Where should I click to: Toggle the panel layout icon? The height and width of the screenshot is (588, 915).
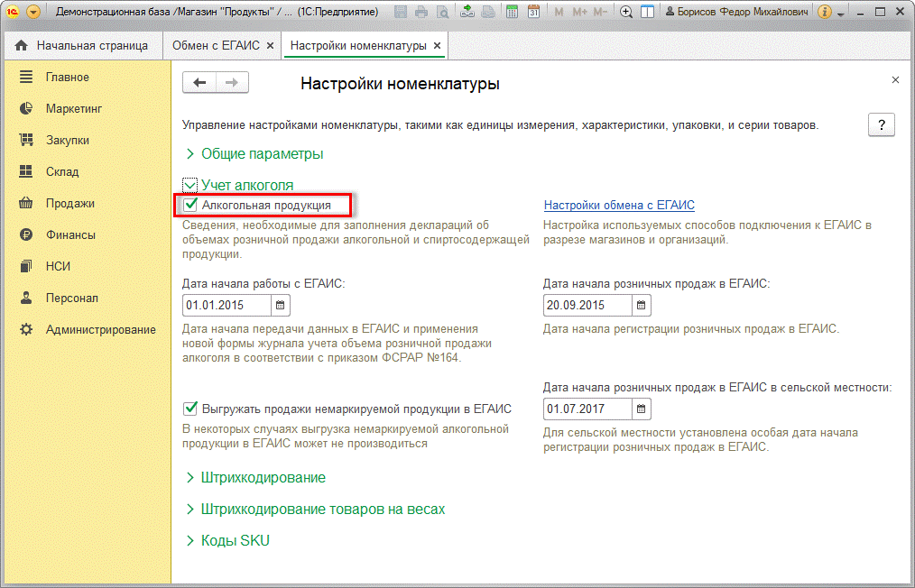pos(647,12)
